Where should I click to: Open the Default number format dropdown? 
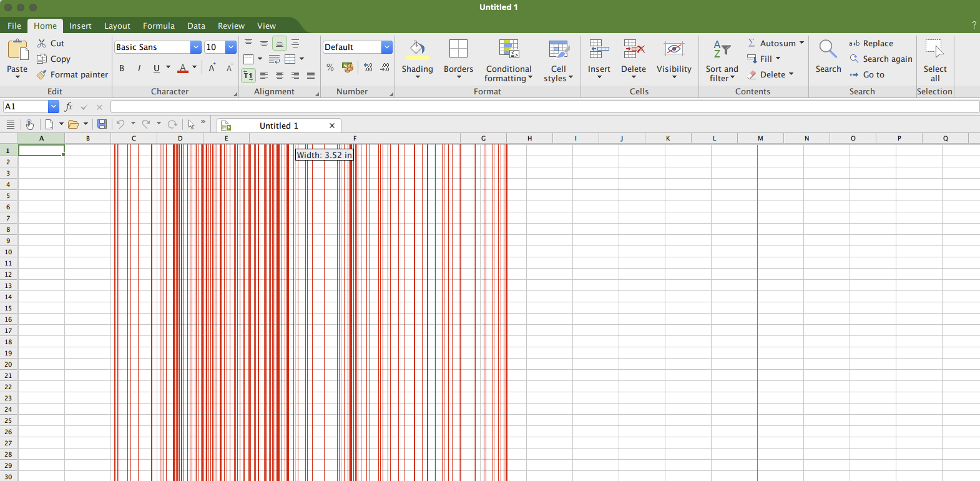click(x=387, y=47)
